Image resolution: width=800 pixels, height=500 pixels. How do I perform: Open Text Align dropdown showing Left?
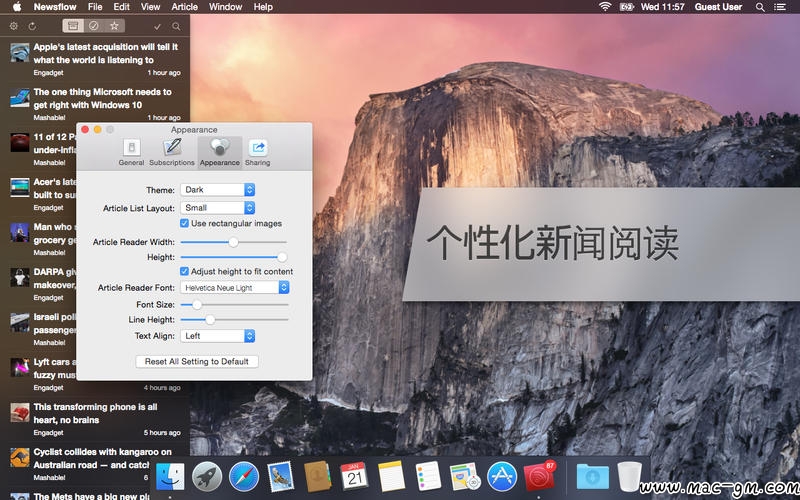click(x=217, y=336)
